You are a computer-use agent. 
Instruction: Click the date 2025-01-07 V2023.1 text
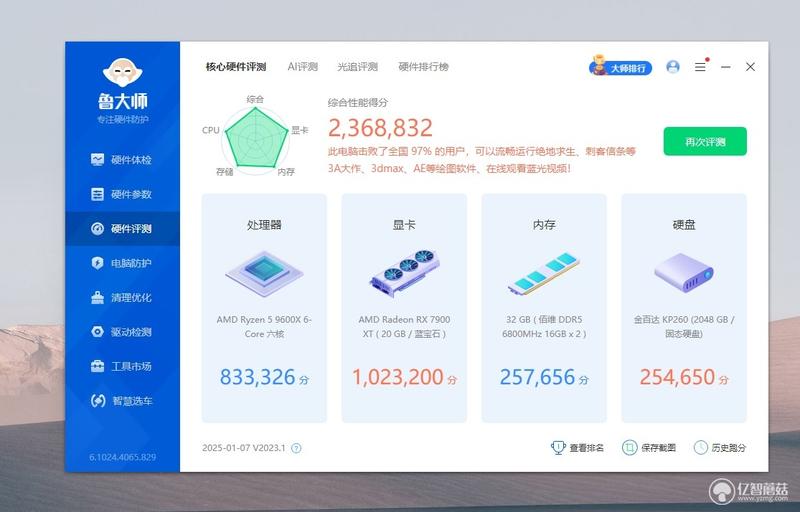(244, 448)
